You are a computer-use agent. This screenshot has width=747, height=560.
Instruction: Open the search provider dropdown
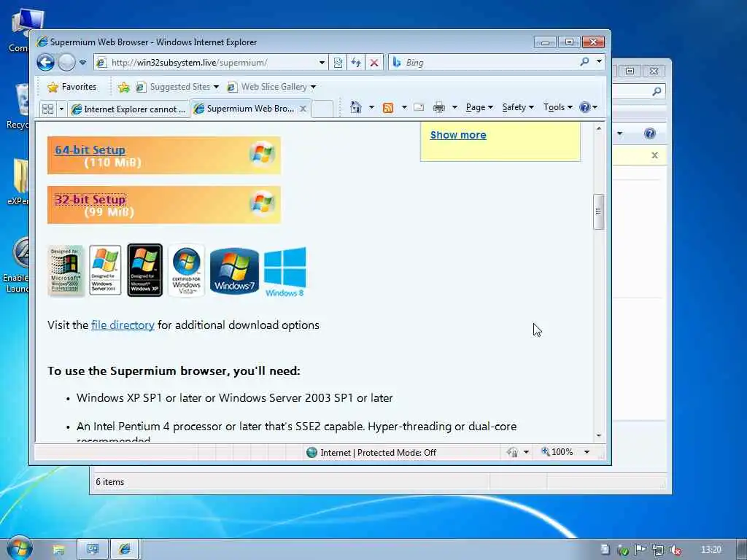pos(599,62)
